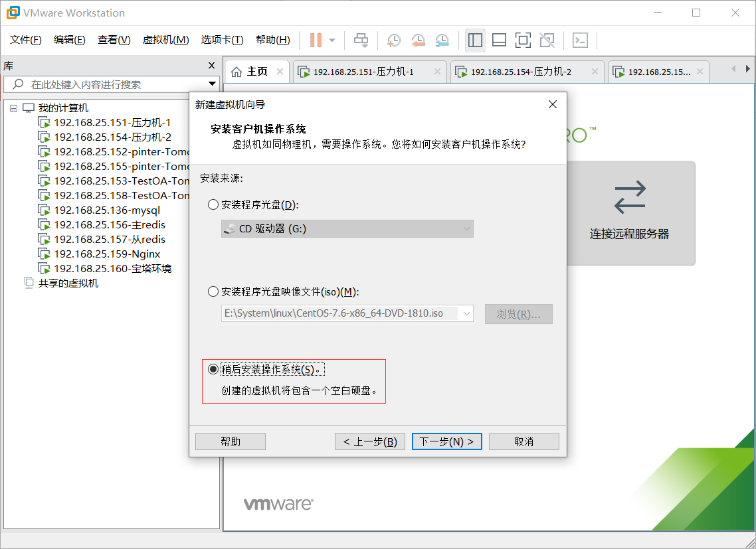Image resolution: width=756 pixels, height=549 pixels.
Task: Open the 文件(F) menu
Action: point(25,40)
